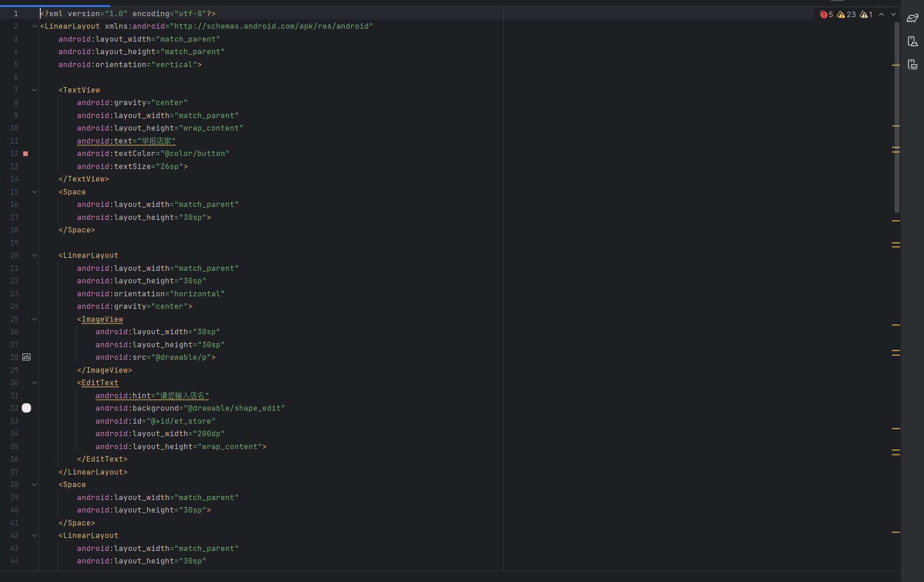The image size is (924, 582).
Task: Click drawable image gutter icon on line 28
Action: pos(26,357)
